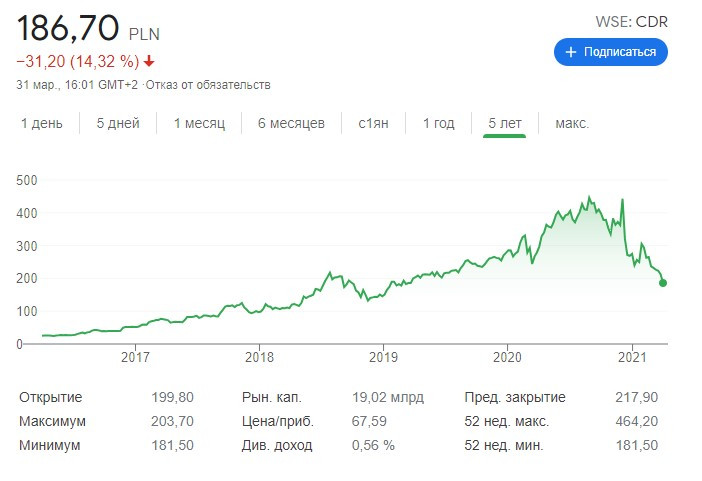Click the green endpoint dot on chart
Screen dimensions: 702x481
click(x=663, y=283)
